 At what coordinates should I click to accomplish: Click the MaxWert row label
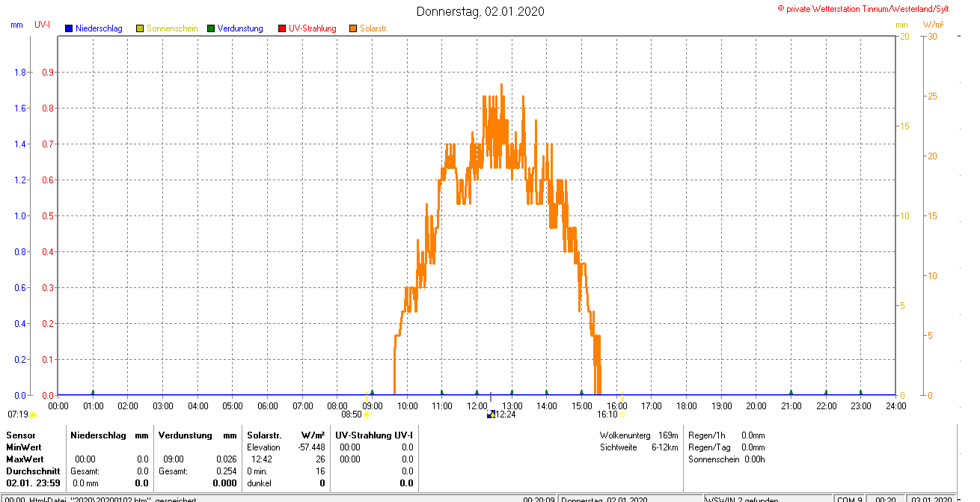coord(25,459)
